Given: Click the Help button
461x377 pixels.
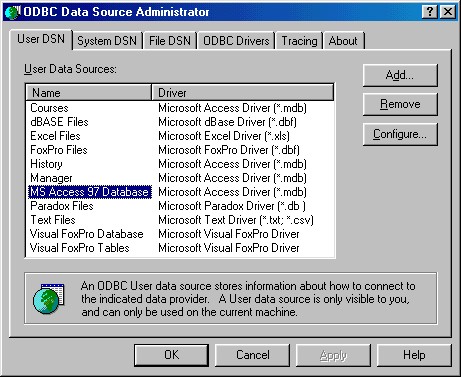Looking at the screenshot, I should click(x=414, y=355).
